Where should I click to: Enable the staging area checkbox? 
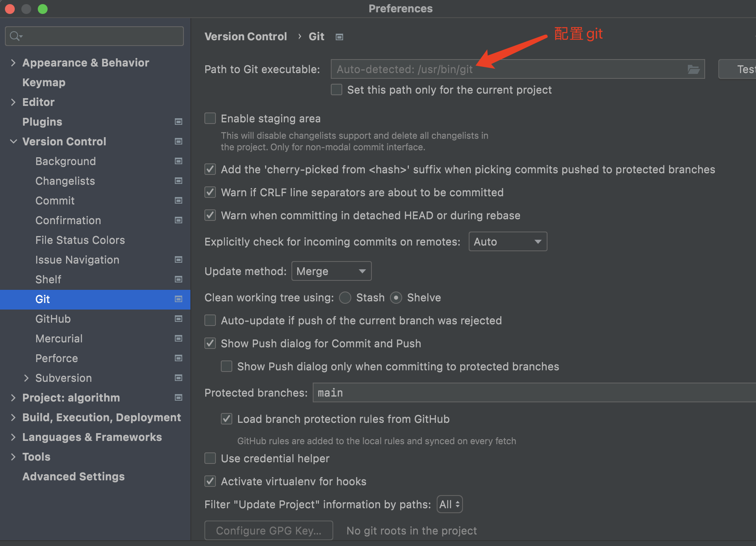tap(210, 119)
